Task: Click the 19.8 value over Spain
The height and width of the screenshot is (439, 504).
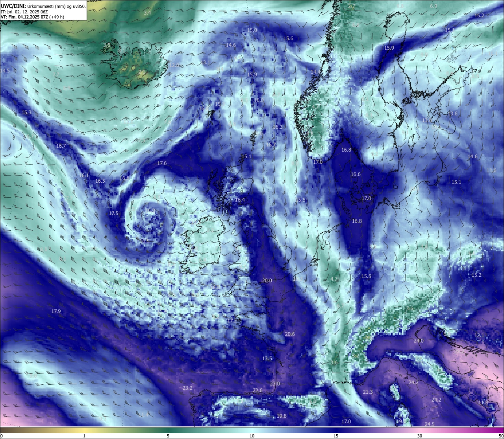Action: point(282,416)
